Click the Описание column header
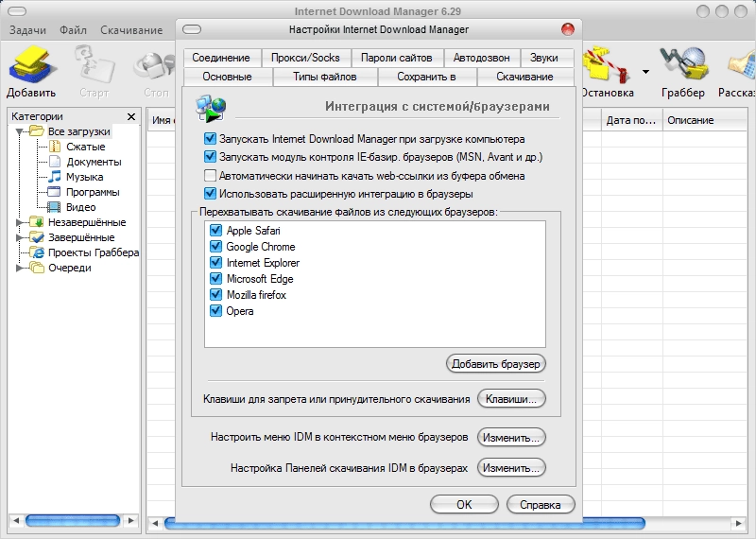 tap(704, 121)
